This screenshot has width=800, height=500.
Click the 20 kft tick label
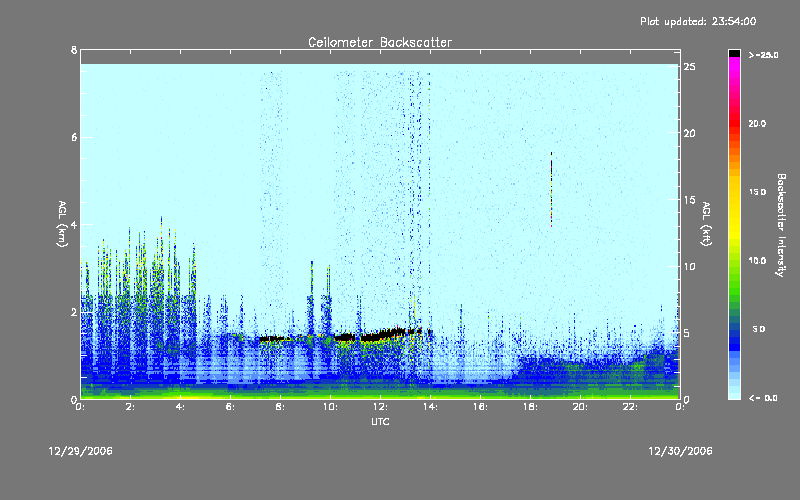pos(689,133)
